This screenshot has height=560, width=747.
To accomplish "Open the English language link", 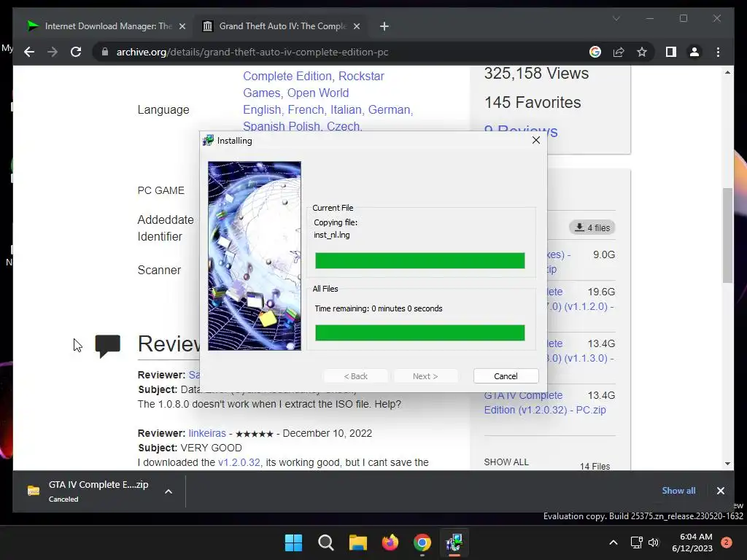I will (x=262, y=109).
